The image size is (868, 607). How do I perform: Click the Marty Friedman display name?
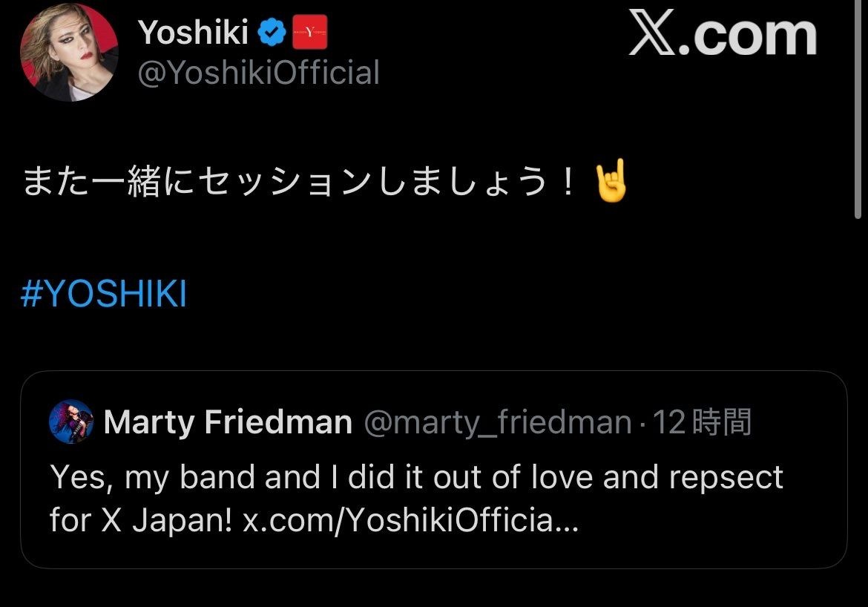coord(228,422)
